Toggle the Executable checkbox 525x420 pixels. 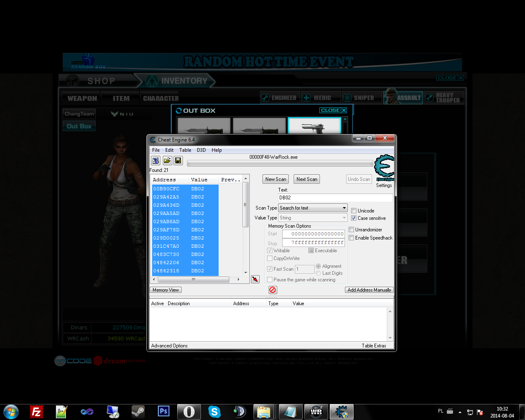[x=311, y=251]
